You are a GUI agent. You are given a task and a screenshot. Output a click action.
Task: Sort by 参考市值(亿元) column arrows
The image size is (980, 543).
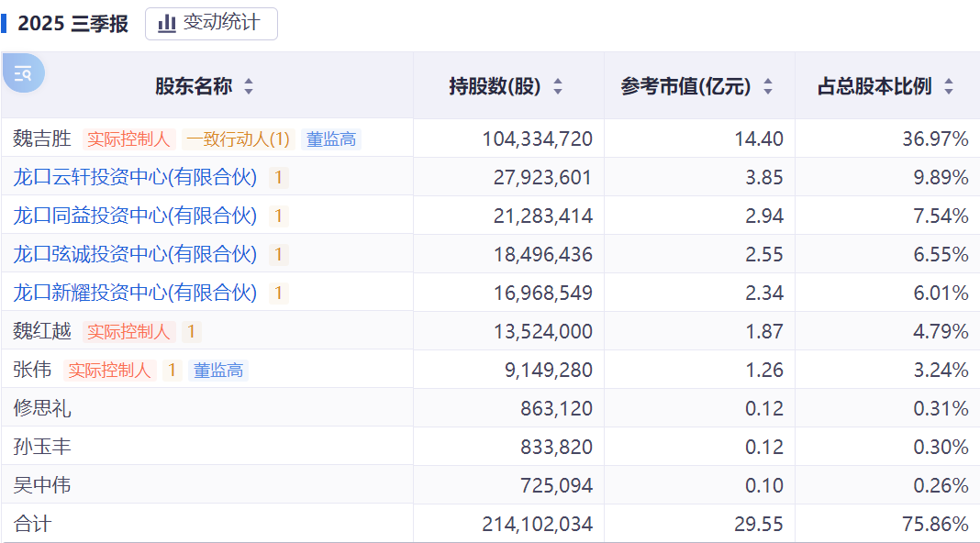tap(768, 87)
